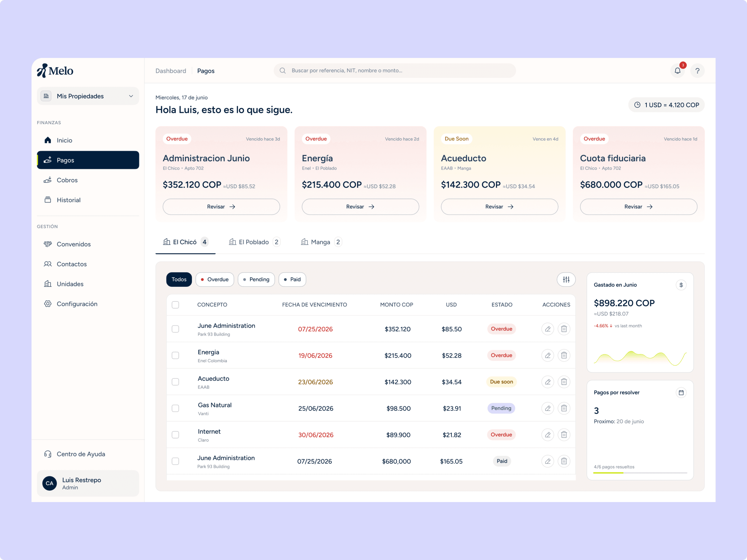747x560 pixels.
Task: Click the clock icon in the exchange rate chip
Action: pos(637,105)
